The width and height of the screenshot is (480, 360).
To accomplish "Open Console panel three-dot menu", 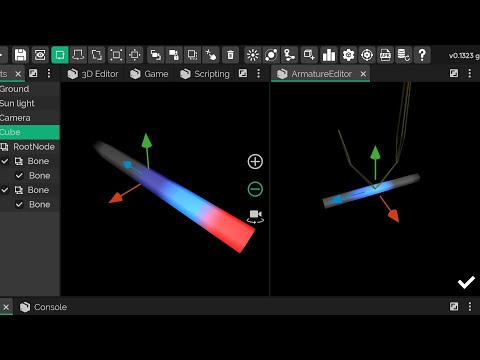I will (x=470, y=307).
